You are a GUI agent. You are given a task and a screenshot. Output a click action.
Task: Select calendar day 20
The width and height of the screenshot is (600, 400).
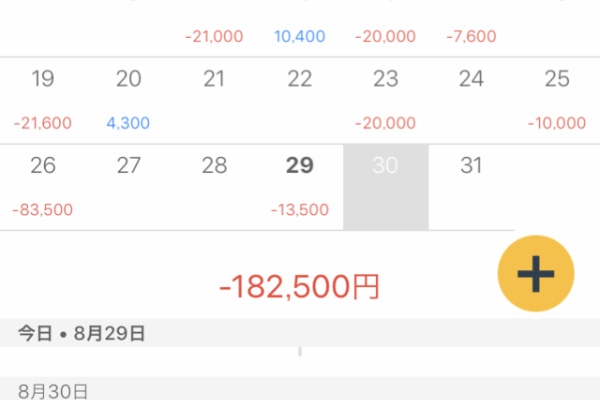(x=129, y=99)
